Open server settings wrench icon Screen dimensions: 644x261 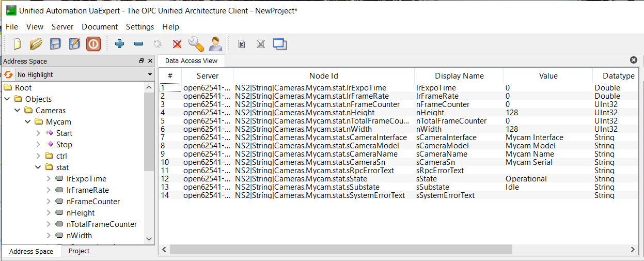[x=196, y=44]
